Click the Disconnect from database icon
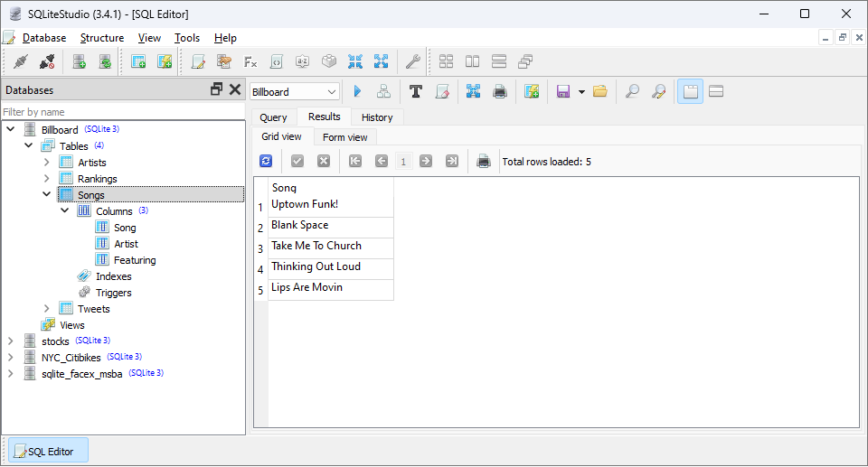The height and width of the screenshot is (467, 868). pos(47,61)
